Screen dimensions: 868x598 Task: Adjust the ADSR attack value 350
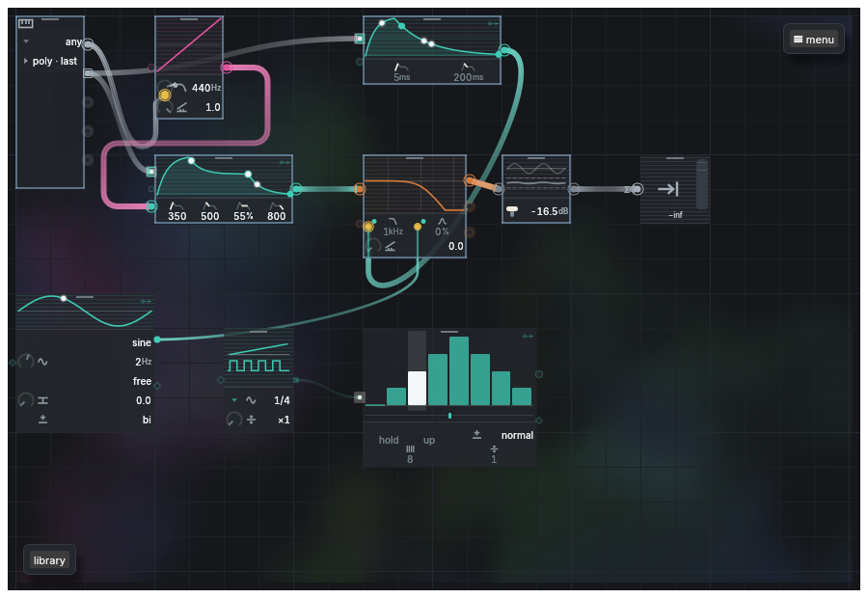coord(177,216)
